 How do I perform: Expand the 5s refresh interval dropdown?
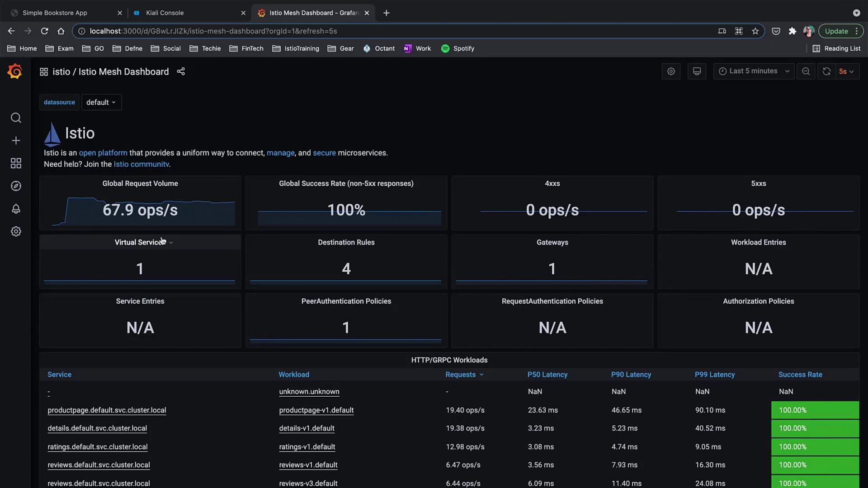tap(847, 71)
